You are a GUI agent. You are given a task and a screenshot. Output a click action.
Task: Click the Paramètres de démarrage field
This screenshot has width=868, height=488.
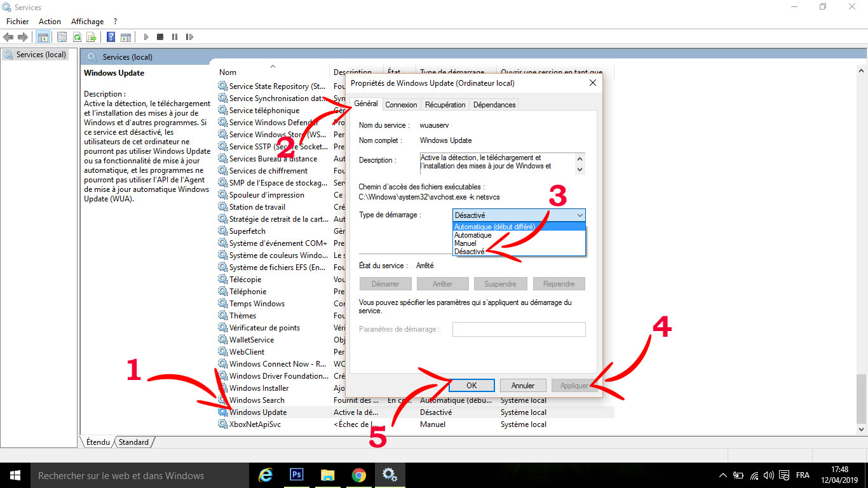(x=519, y=329)
